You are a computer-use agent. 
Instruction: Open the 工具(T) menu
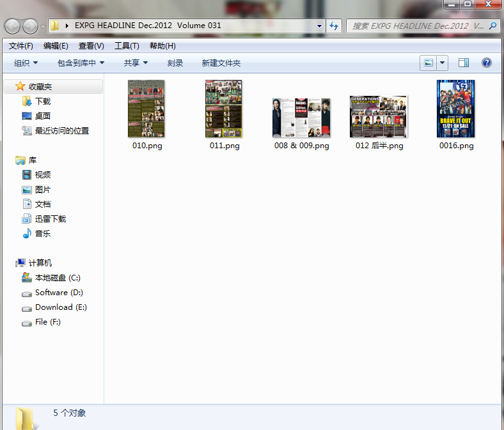coord(127,46)
